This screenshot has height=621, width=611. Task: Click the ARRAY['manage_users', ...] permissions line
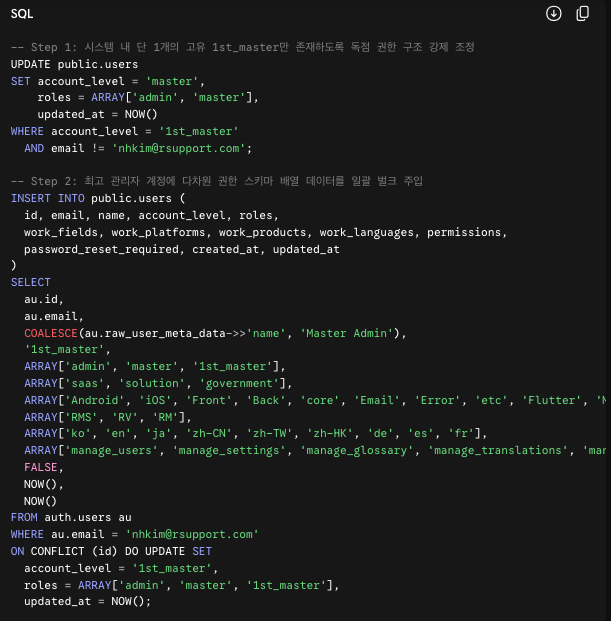click(x=315, y=451)
